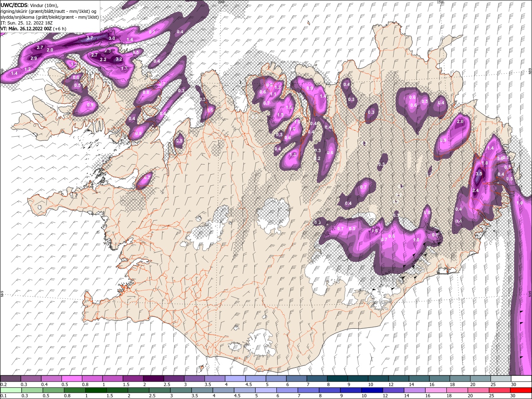Select the dark green rain swatch labeled 1
Viewport: 532px width, 399px height.
click(96, 390)
